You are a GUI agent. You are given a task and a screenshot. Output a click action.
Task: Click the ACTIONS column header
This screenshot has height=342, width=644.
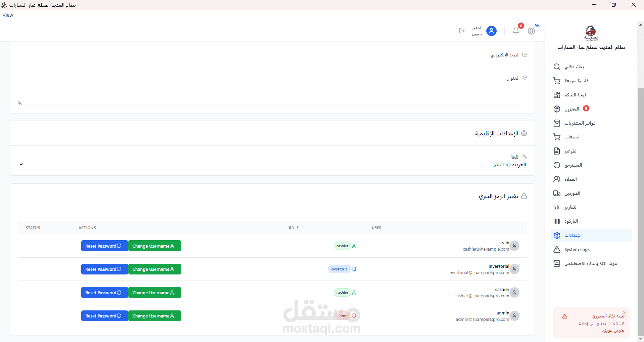point(87,228)
